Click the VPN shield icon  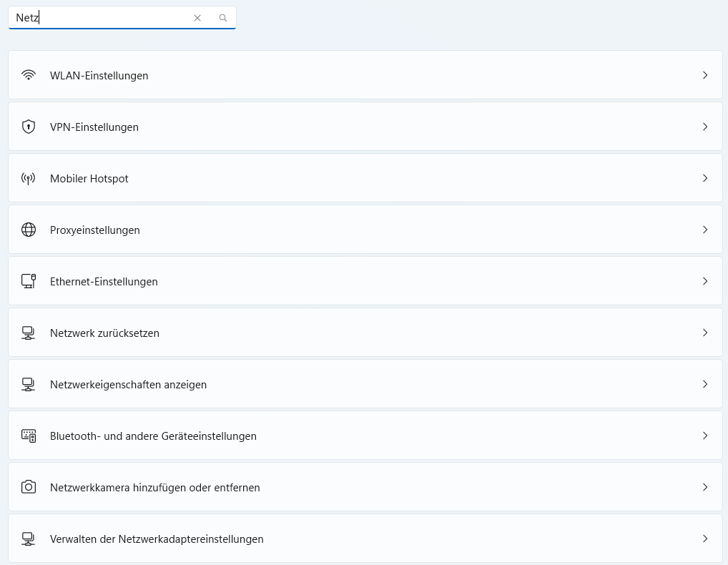pyautogui.click(x=29, y=127)
